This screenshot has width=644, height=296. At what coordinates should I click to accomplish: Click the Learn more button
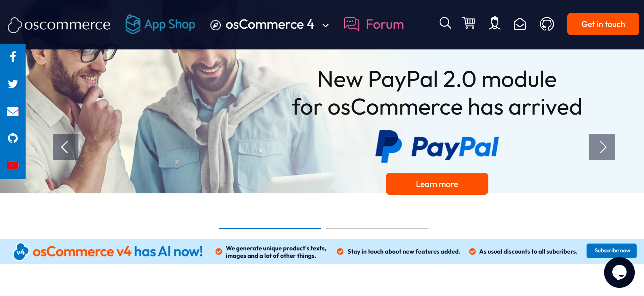[x=437, y=184]
